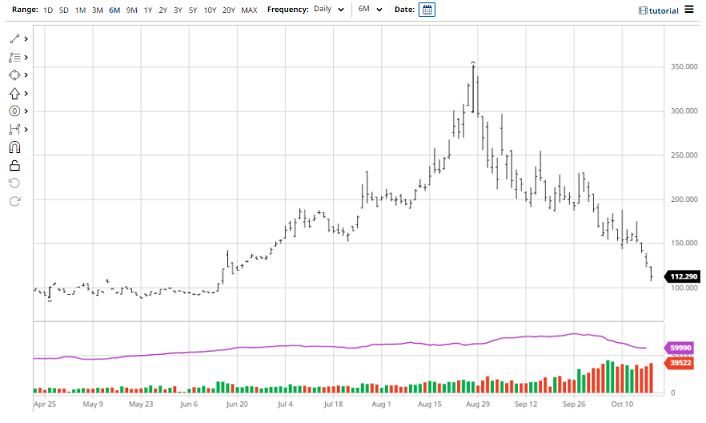Click the undo icon
706x423 pixels.
[x=14, y=183]
